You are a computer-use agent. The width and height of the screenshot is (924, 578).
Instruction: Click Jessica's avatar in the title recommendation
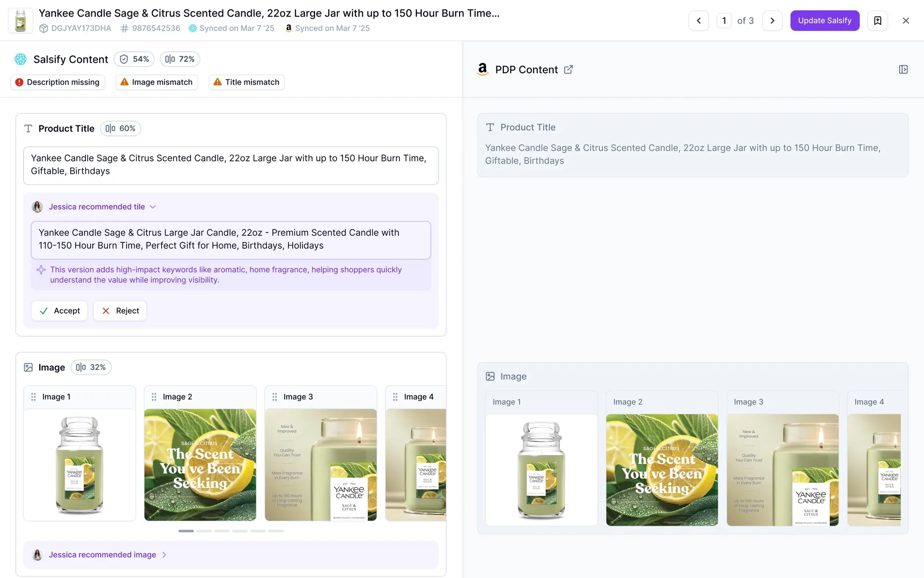tap(37, 207)
